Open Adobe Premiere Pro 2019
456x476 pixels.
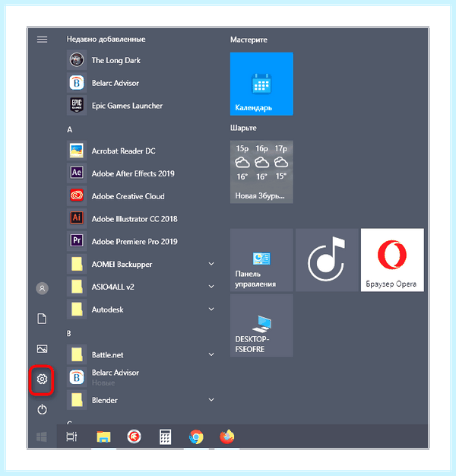click(x=141, y=241)
